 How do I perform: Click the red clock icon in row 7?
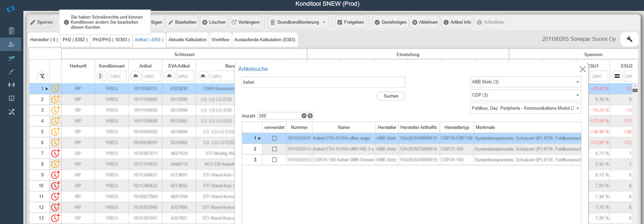tap(55, 153)
